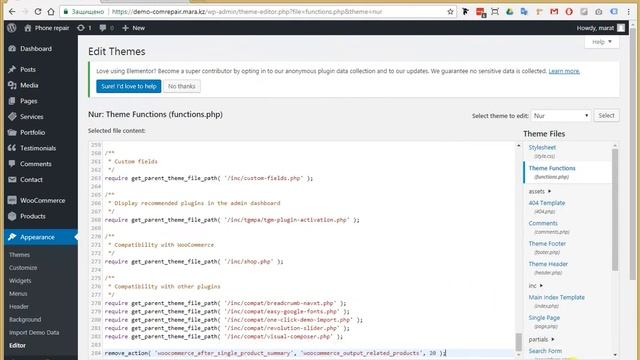Click the Google Translate extension icon

pyautogui.click(x=524, y=11)
